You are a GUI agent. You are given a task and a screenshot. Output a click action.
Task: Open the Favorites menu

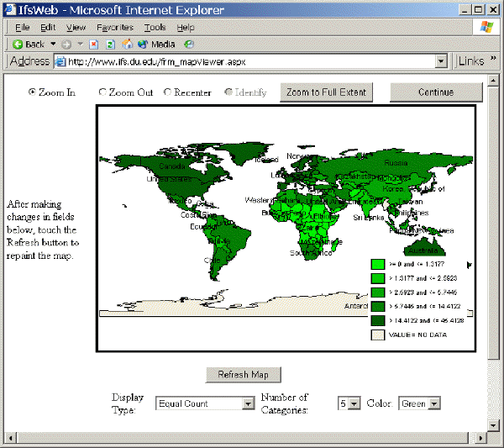point(115,28)
